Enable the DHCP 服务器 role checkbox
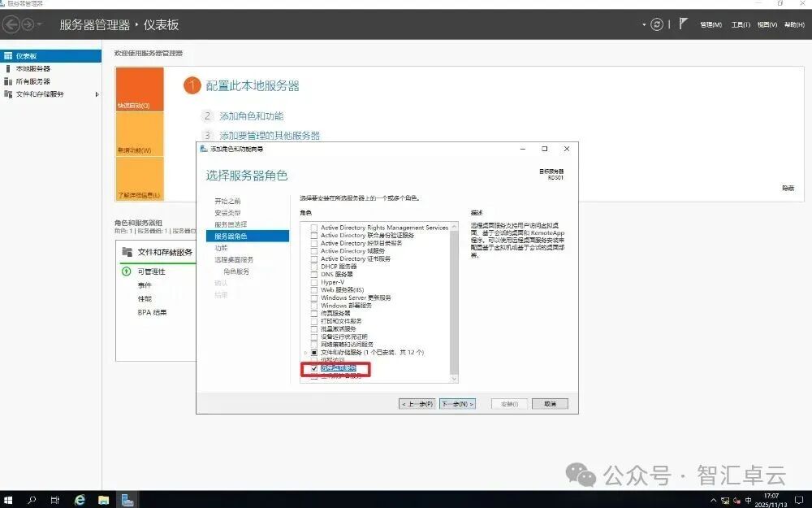This screenshot has width=812, height=508. click(313, 267)
